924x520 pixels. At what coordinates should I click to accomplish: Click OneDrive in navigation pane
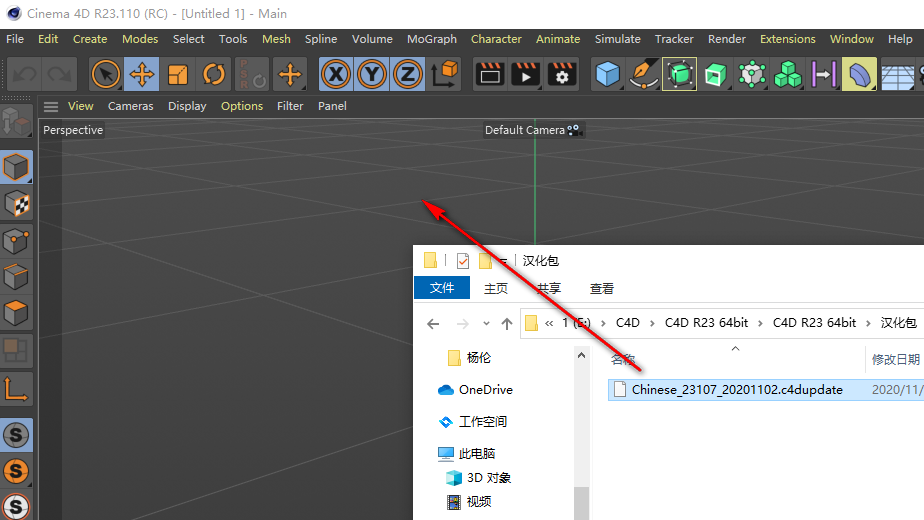pyautogui.click(x=485, y=390)
